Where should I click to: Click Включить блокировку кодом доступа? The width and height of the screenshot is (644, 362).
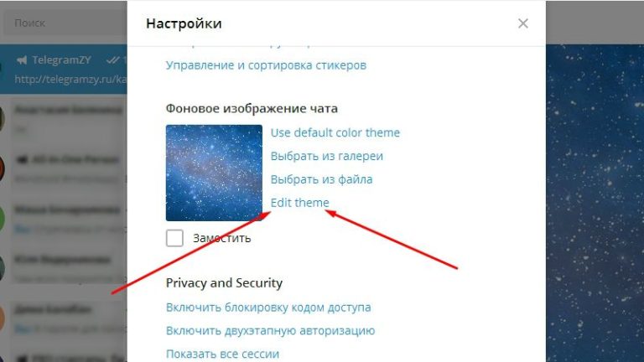coord(268,308)
